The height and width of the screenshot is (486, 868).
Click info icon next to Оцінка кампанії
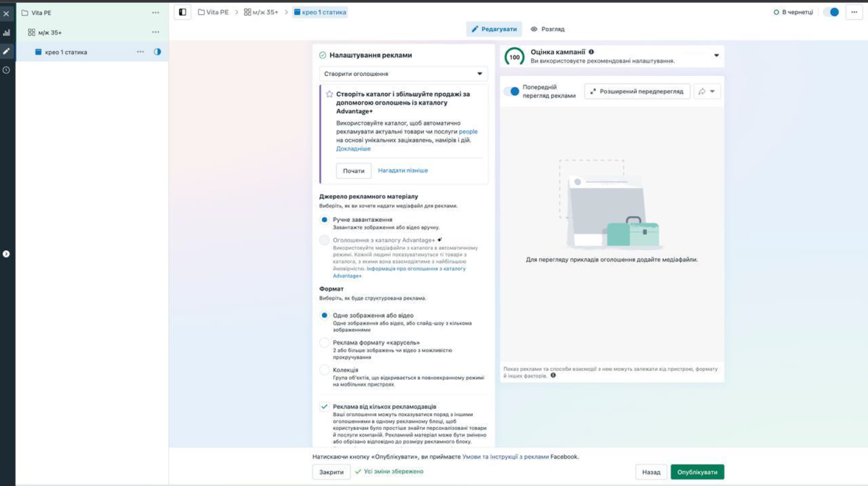tap(591, 52)
